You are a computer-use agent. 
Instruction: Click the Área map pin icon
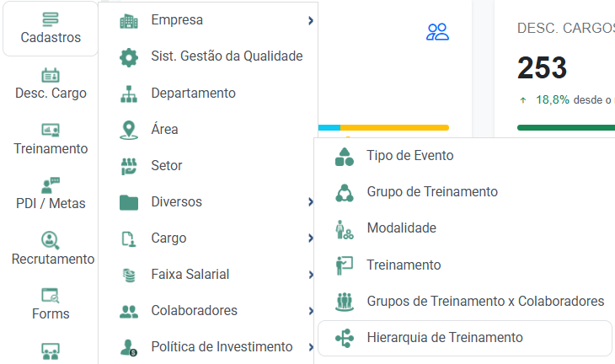[x=129, y=130]
